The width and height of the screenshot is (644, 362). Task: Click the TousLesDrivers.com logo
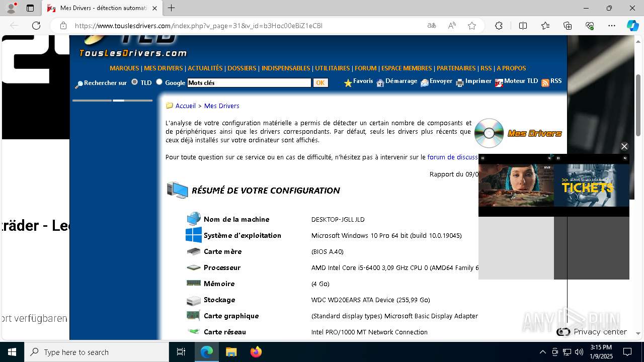(133, 46)
